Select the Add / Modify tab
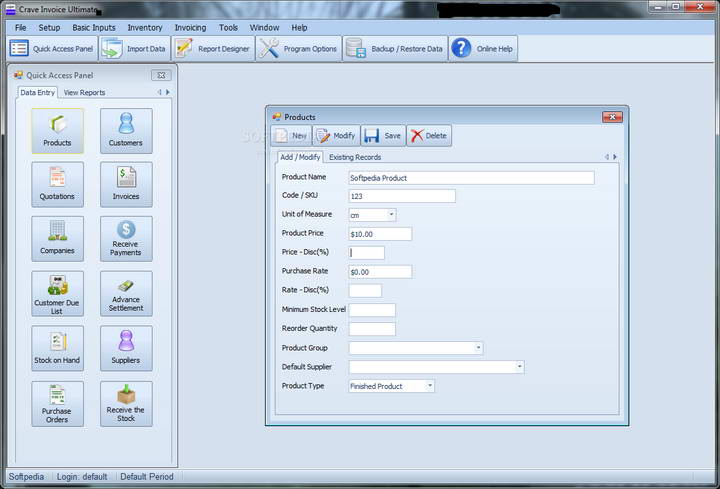The image size is (720, 489). pos(300,157)
